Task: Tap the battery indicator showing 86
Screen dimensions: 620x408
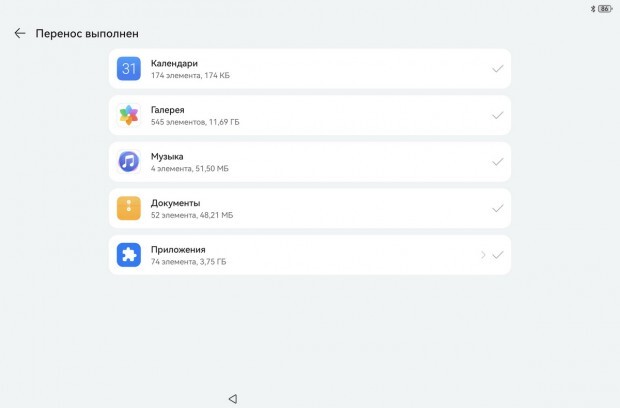Action: pyautogui.click(x=605, y=9)
